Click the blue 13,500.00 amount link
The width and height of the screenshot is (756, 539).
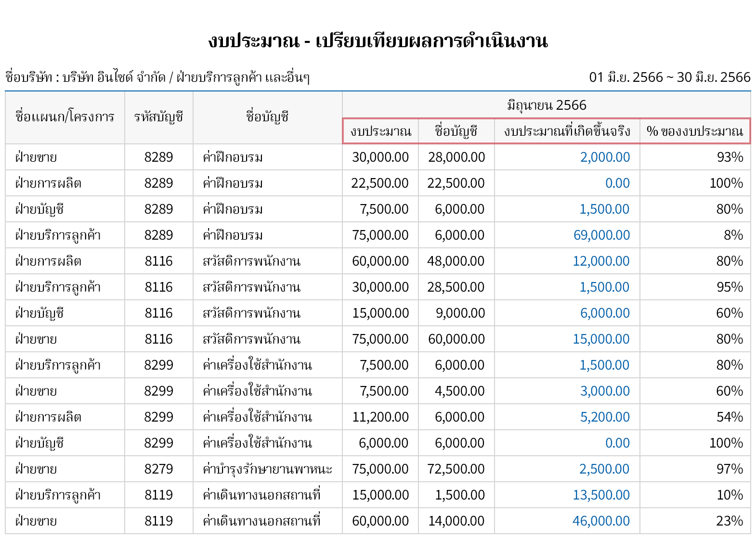click(601, 495)
